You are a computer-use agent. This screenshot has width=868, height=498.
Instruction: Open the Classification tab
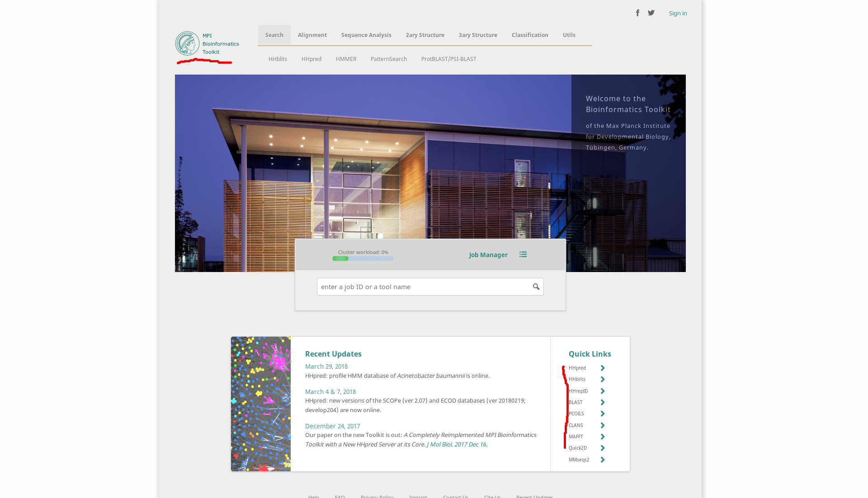click(x=530, y=35)
